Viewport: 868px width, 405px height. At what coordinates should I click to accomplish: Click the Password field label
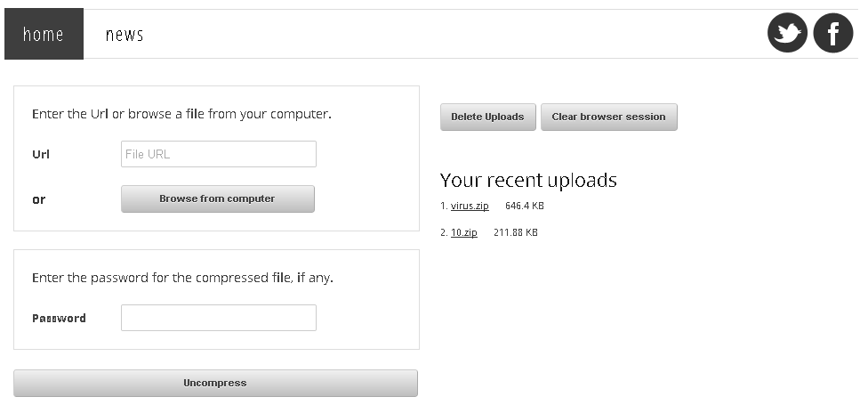59,318
